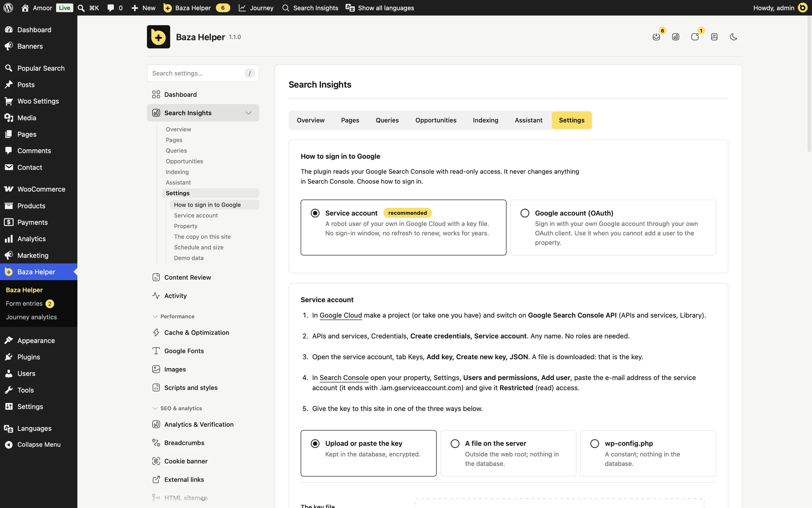Image resolution: width=812 pixels, height=508 pixels.
Task: Collapse the Search Insights sidebar section
Action: [248, 113]
